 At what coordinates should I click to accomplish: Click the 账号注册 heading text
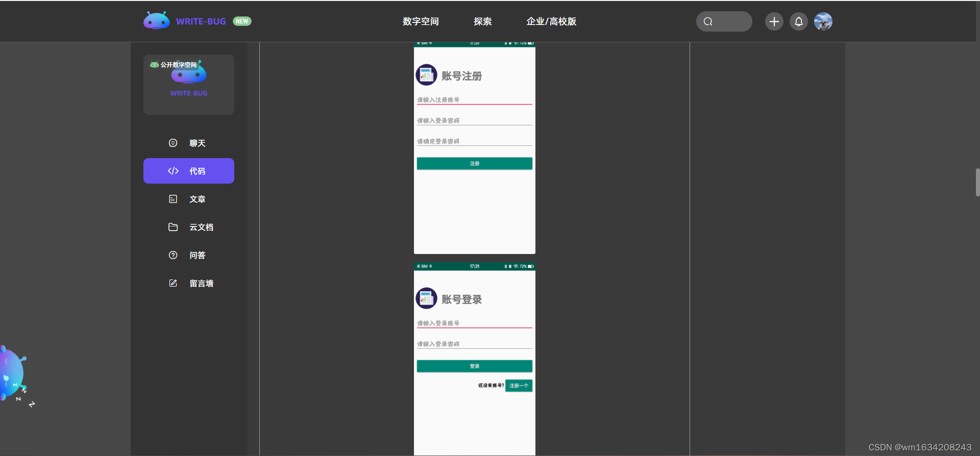click(x=461, y=76)
